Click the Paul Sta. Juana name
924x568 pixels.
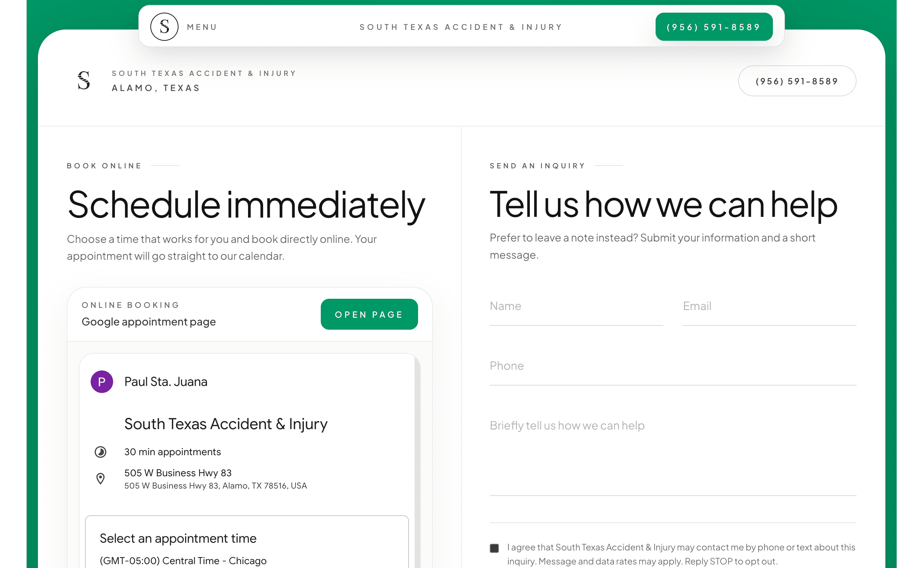pyautogui.click(x=166, y=381)
